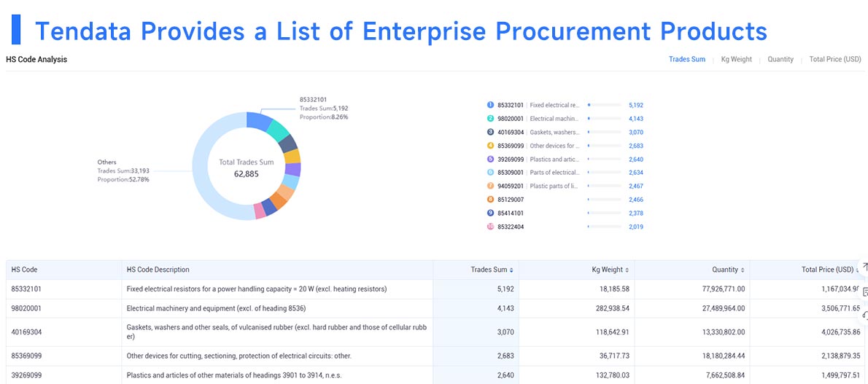This screenshot has height=384, width=868.
Task: Sort table by Total Price (USD) arrows
Action: click(x=858, y=270)
